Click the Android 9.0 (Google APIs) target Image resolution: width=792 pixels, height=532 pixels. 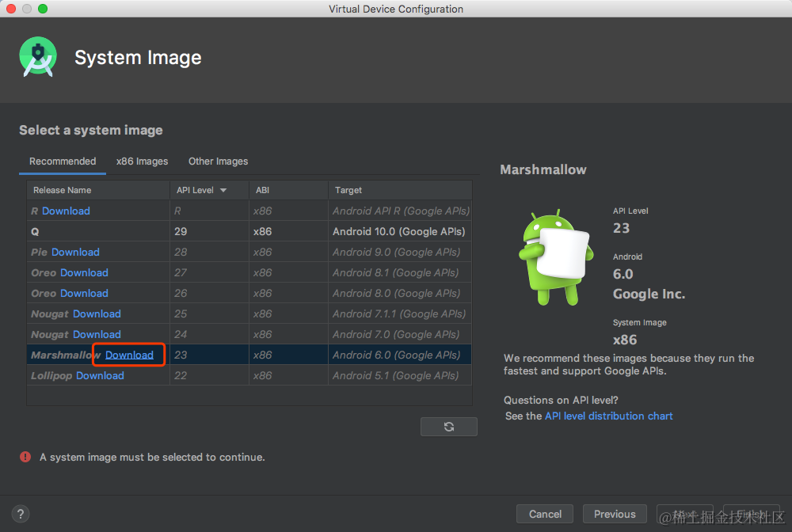(396, 252)
